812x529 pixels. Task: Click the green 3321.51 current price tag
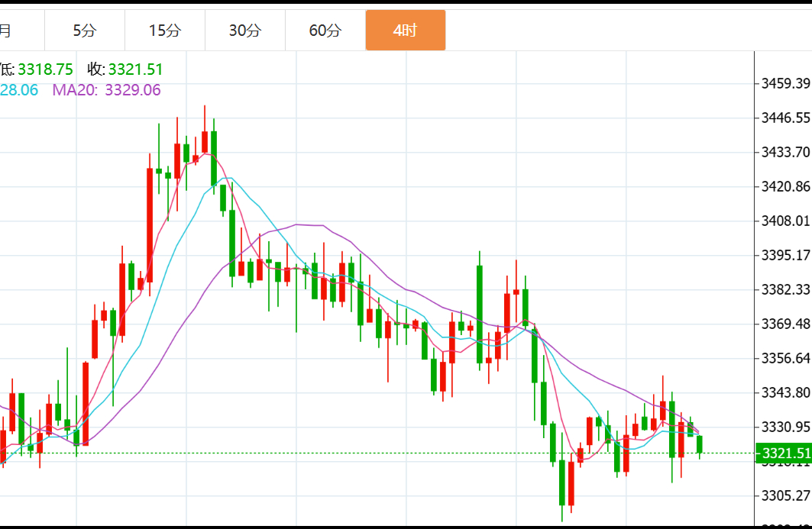[x=784, y=453]
